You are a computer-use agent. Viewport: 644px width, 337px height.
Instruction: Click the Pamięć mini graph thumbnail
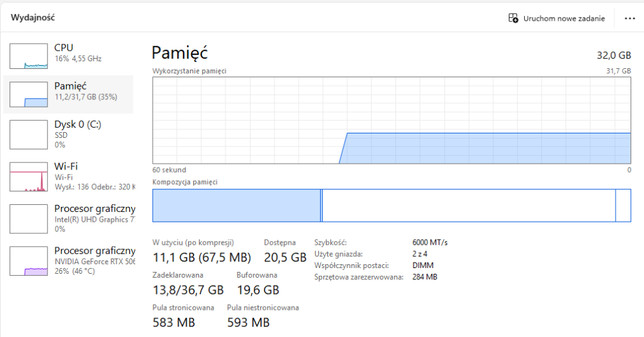point(28,94)
